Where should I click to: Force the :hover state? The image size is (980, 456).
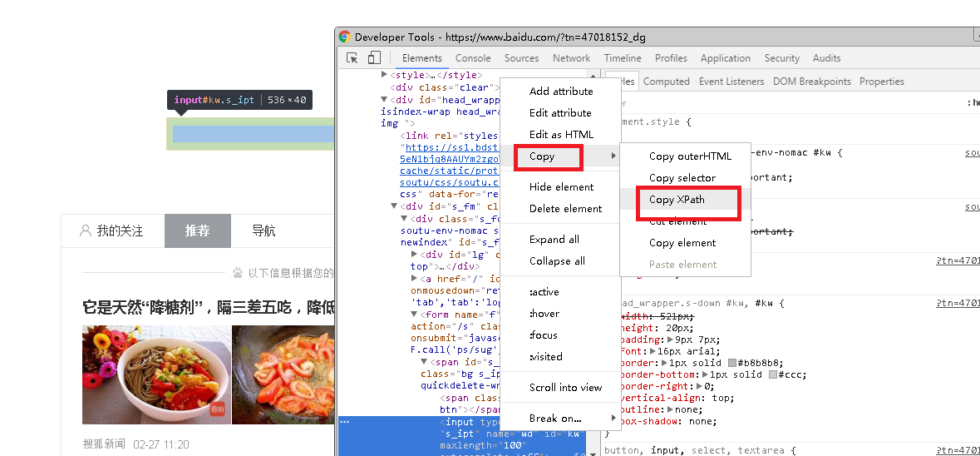click(560, 314)
